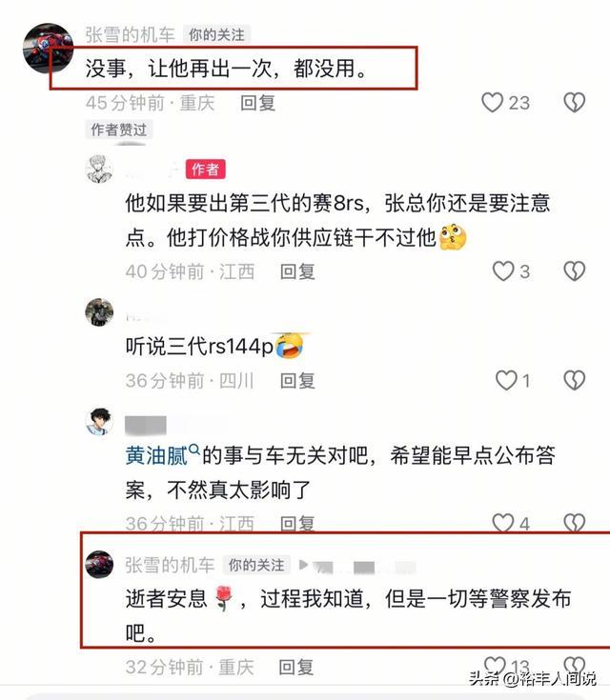Dislike the 听说三代rs144p comment
Image resolution: width=610 pixels, height=700 pixels.
tap(574, 380)
